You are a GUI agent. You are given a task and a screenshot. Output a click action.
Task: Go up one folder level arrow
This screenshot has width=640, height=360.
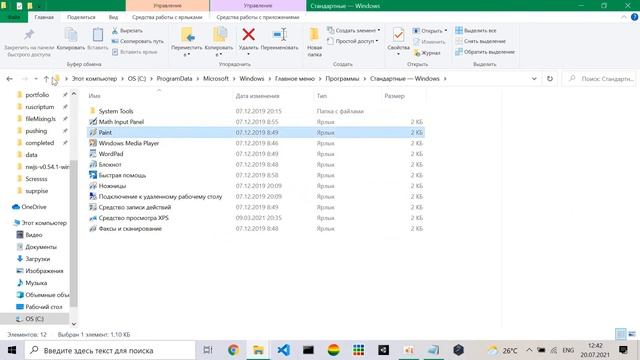46,79
